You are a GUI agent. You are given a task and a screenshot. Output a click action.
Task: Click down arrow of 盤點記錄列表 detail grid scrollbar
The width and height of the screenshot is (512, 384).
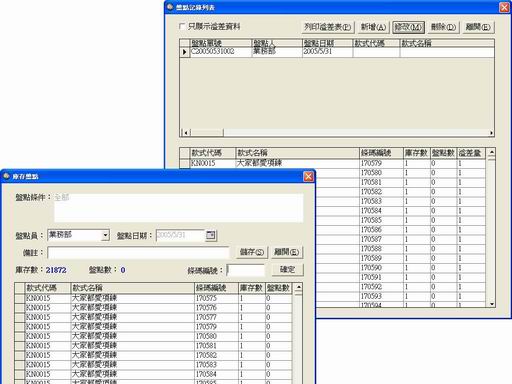[491, 304]
